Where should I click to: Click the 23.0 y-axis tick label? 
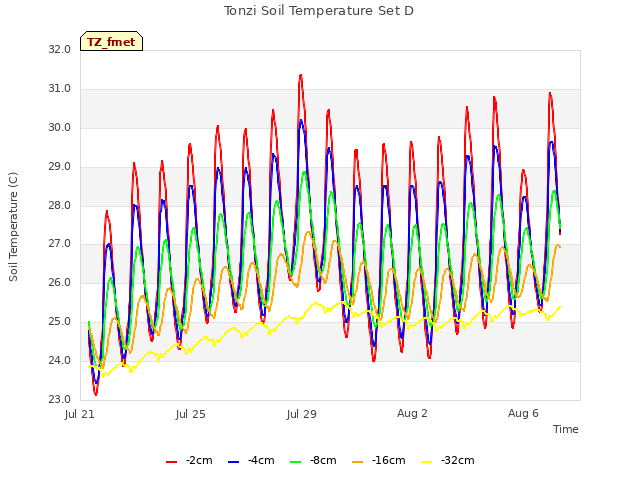coord(60,400)
